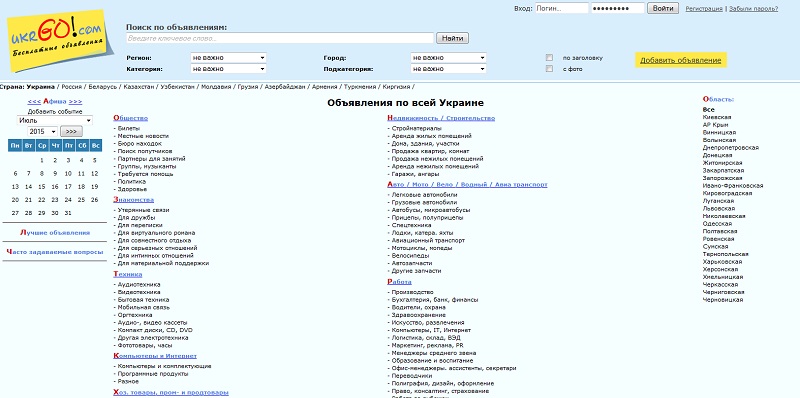Go to previous Afisha with <<< arrows
Screen dimensions: 800x398
[x=34, y=102]
